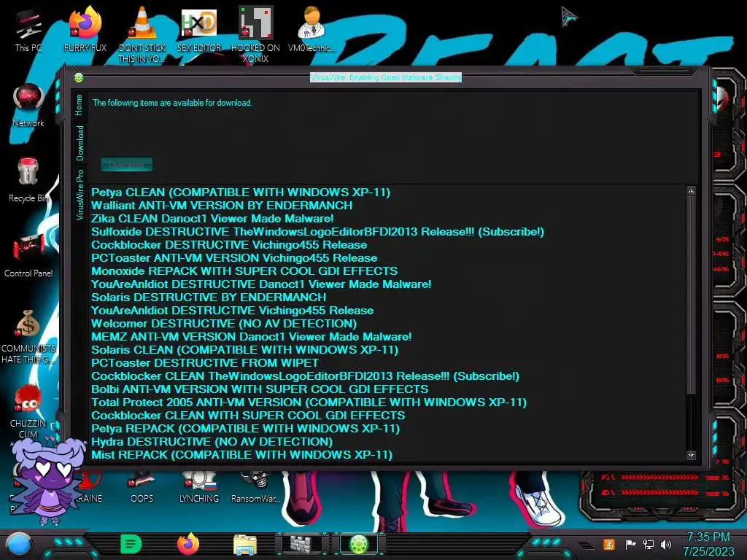Viewport: 747px width, 560px height.
Task: Open the SEX EDITOR HxD desktop icon
Action: [x=199, y=29]
